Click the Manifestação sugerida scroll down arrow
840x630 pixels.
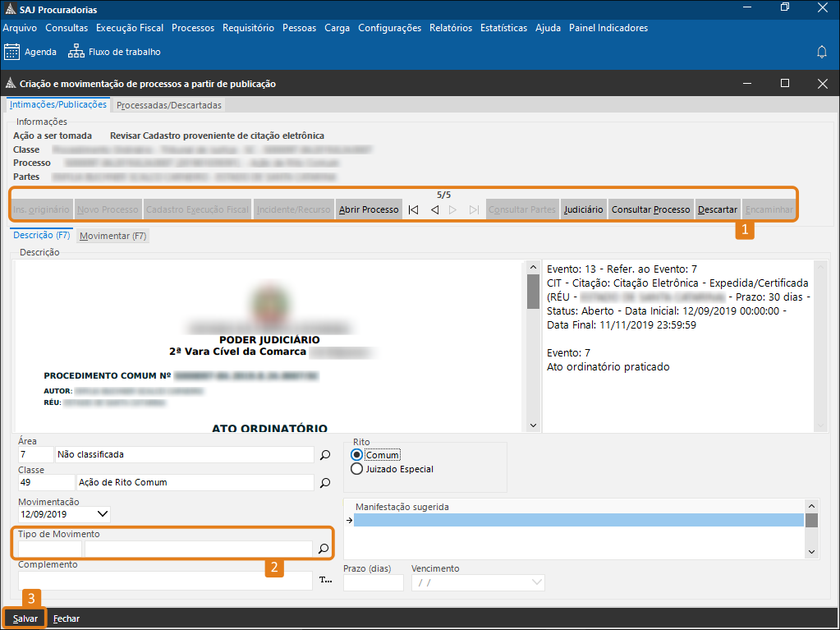pos(811,552)
